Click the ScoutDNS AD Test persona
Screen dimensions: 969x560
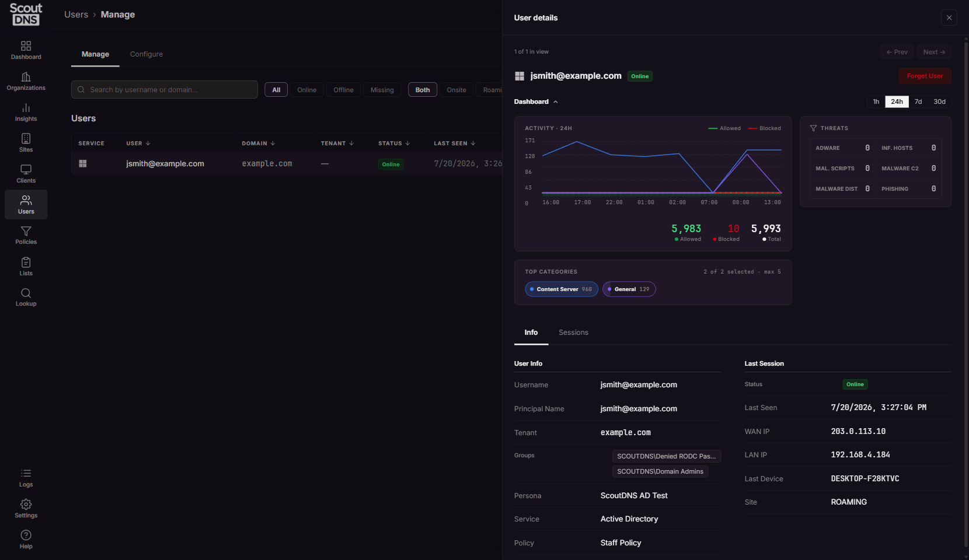coord(634,496)
